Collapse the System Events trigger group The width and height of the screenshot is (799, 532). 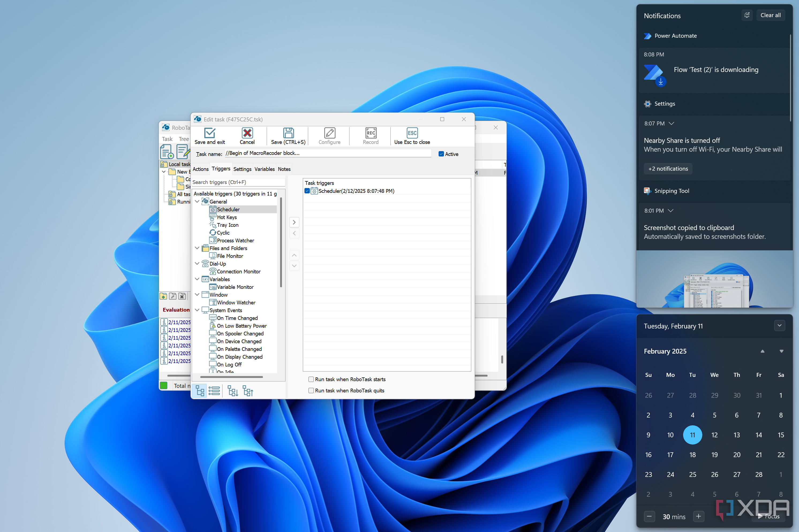197,310
